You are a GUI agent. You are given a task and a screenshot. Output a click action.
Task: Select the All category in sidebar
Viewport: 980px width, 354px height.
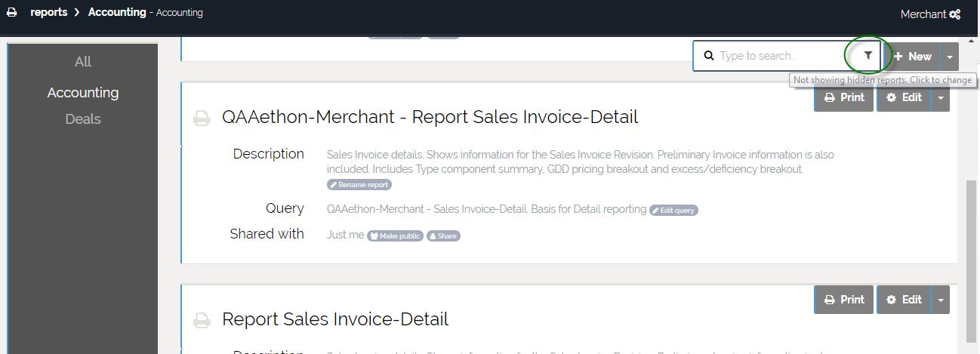(83, 62)
